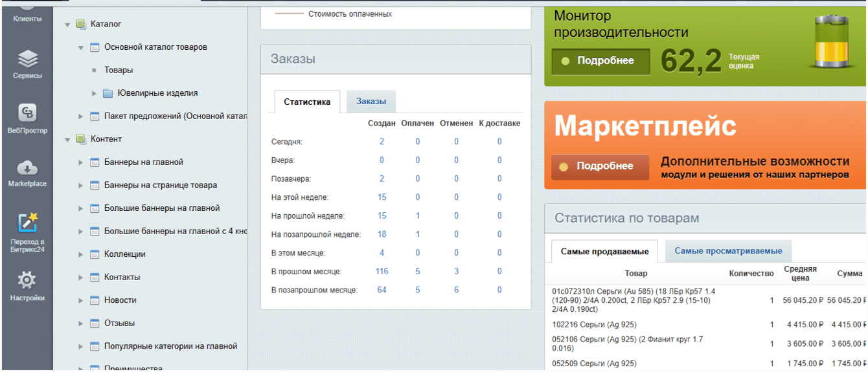
Task: Click the Сегодня row label
Action: click(x=287, y=142)
